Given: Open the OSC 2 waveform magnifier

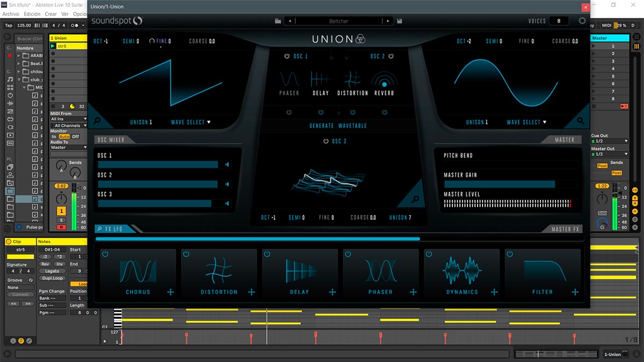Looking at the screenshot, I should click(581, 122).
